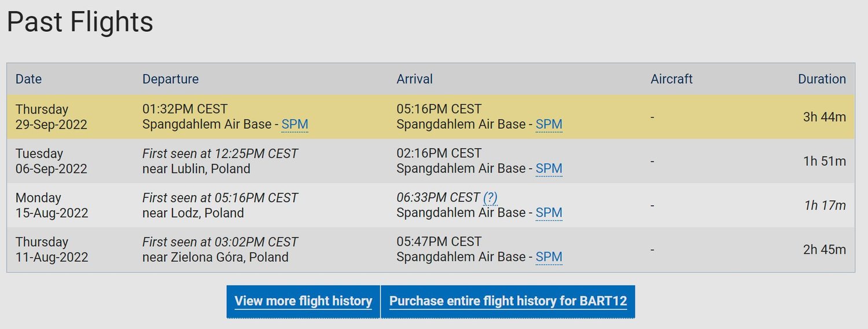Open SPM link in 29-Sep-2022 departure cell

295,125
